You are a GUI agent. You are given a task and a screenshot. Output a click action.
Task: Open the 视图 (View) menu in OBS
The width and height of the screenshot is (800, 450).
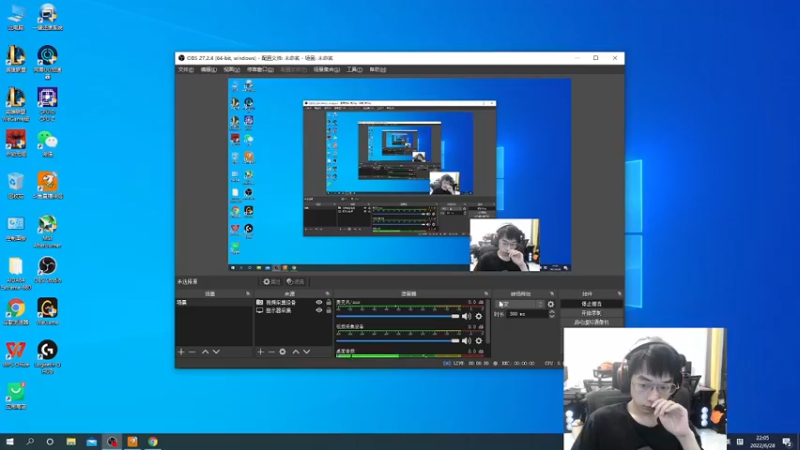231,69
